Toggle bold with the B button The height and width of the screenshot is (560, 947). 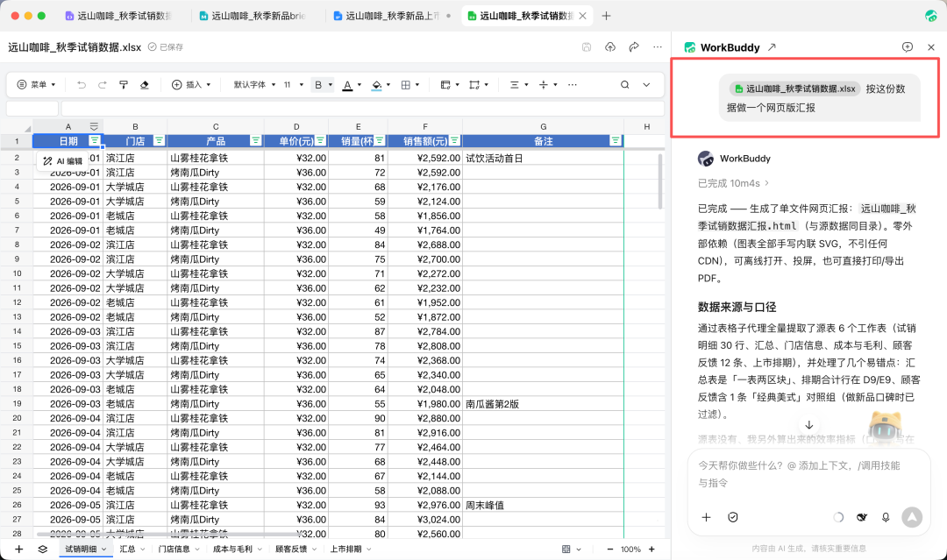pyautogui.click(x=318, y=85)
